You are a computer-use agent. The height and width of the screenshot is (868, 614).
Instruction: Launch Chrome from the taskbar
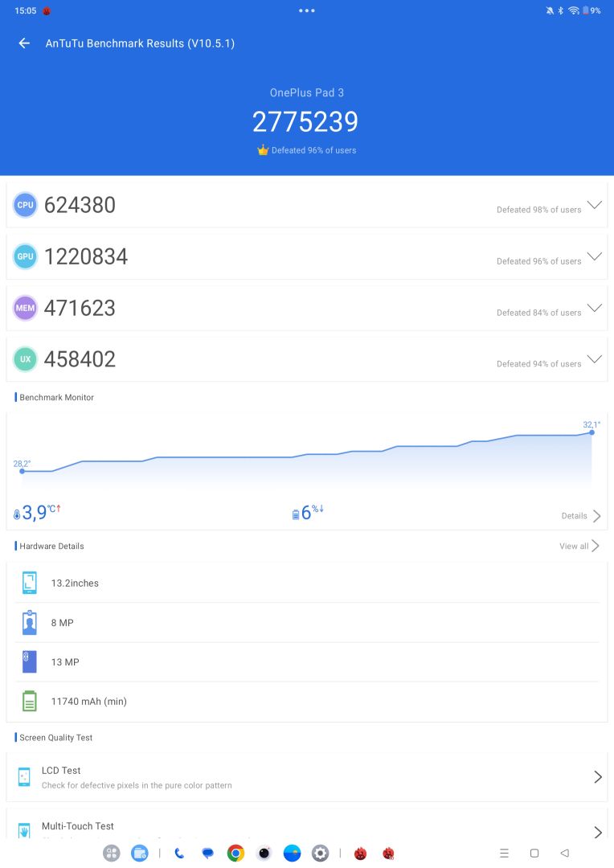pos(235,853)
